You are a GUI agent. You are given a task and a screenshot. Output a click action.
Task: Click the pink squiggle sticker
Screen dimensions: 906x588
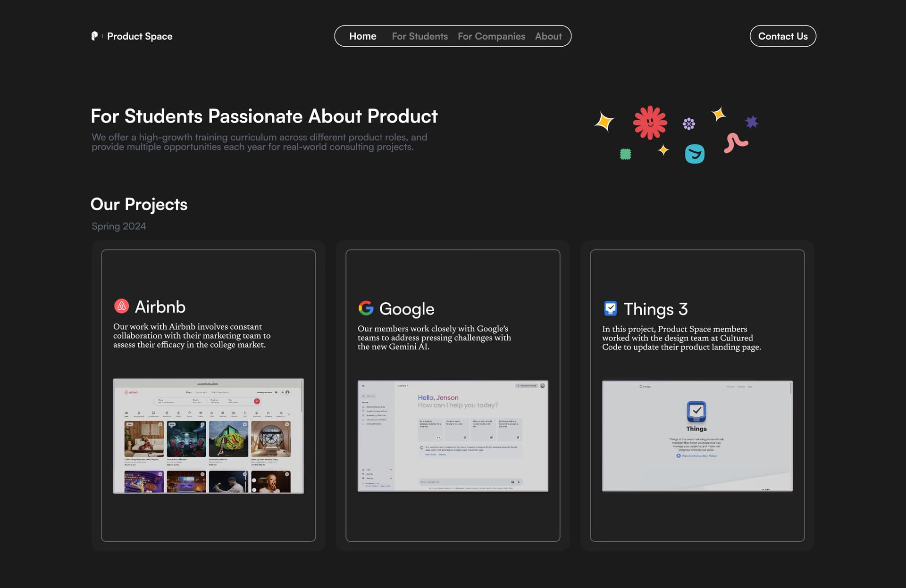pyautogui.click(x=735, y=142)
